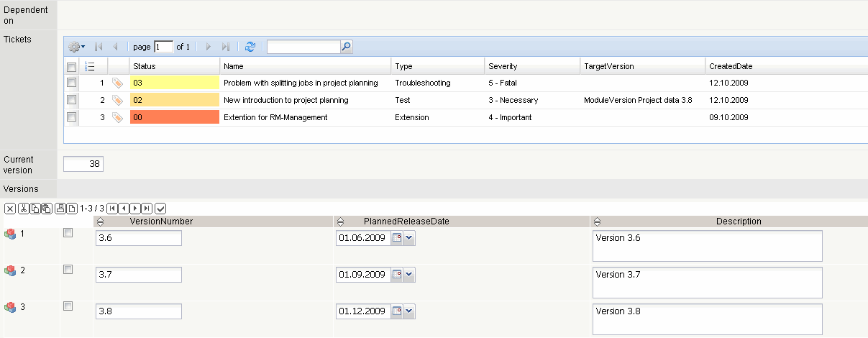Click the orange status cell 00
This screenshot has height=338, width=868.
pos(175,117)
